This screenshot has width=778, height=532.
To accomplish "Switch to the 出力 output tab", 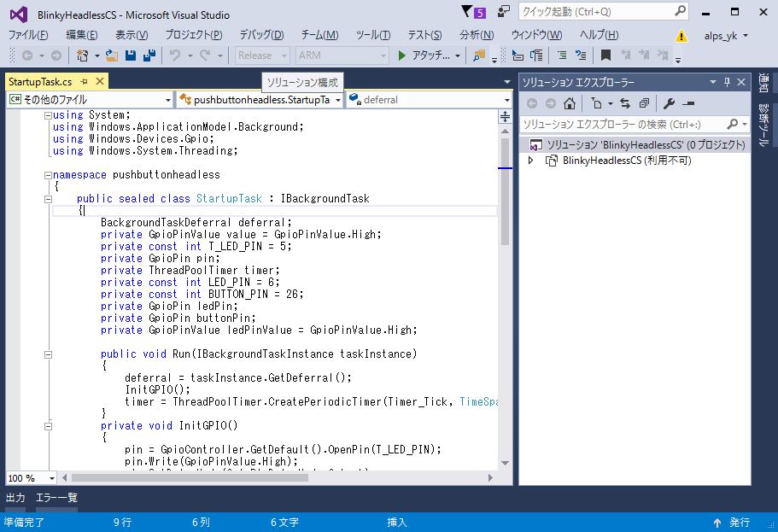I will point(15,498).
